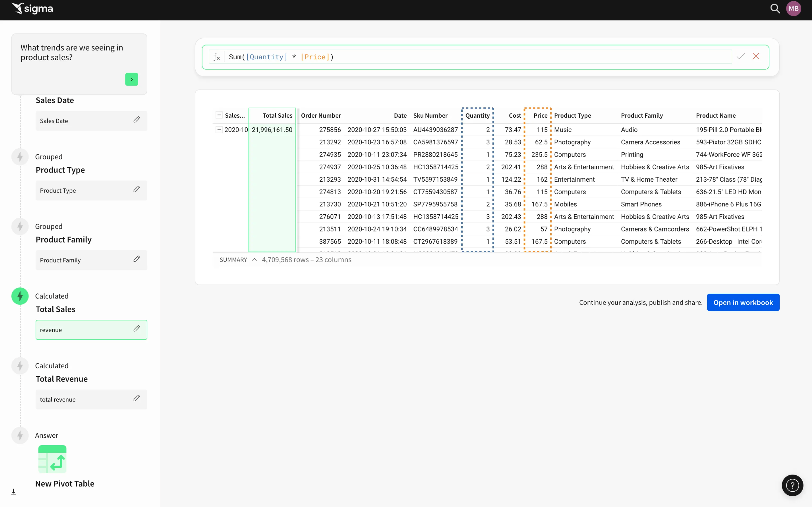
Task: Select the Order Number column header
Action: coord(321,115)
